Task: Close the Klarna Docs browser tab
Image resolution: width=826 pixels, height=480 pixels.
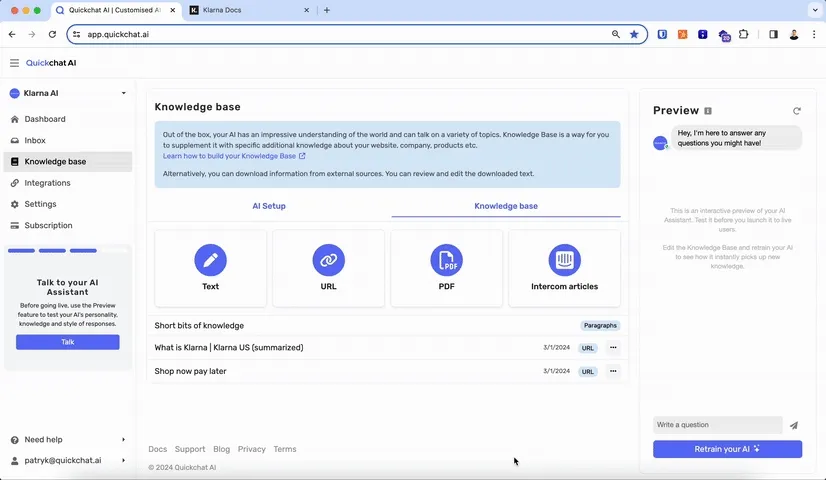Action: (x=307, y=10)
